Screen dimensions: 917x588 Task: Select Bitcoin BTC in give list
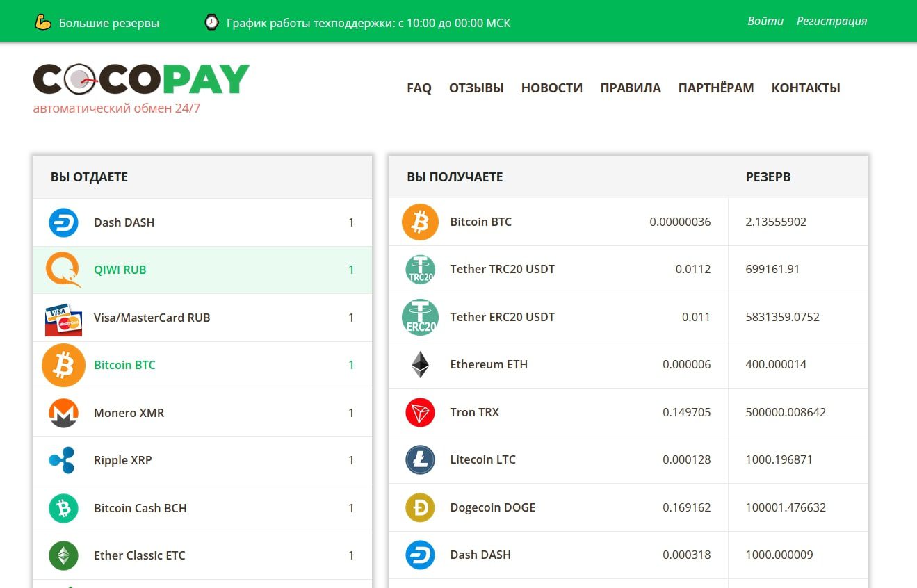(x=202, y=365)
